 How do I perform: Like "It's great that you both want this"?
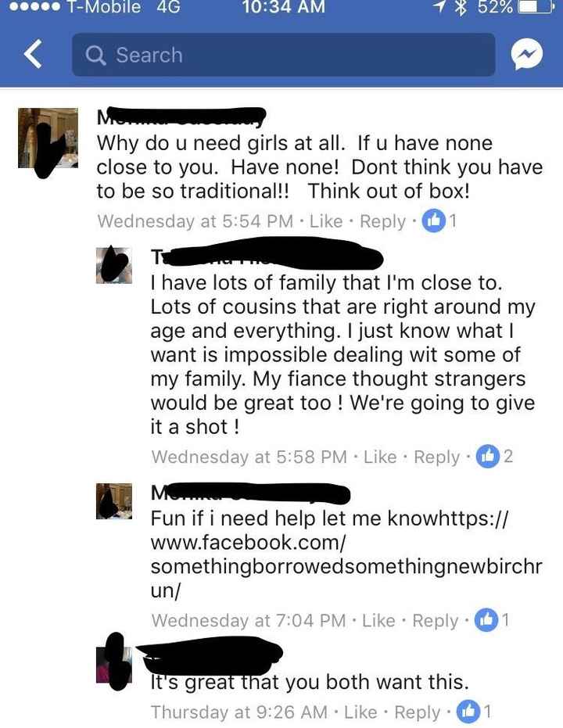(x=360, y=712)
